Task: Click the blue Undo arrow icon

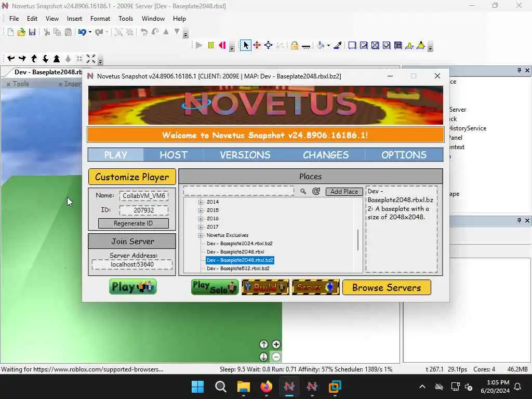Action: click(x=82, y=32)
